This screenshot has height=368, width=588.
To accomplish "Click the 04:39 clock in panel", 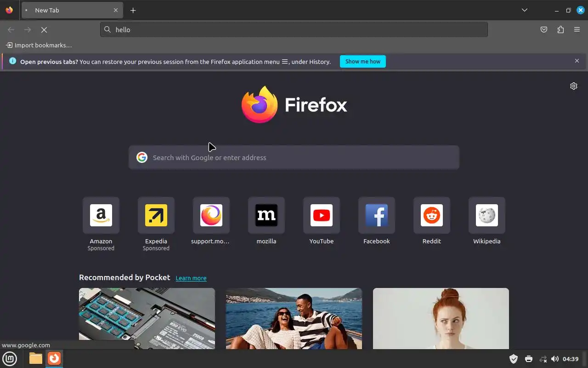I will tap(571, 359).
